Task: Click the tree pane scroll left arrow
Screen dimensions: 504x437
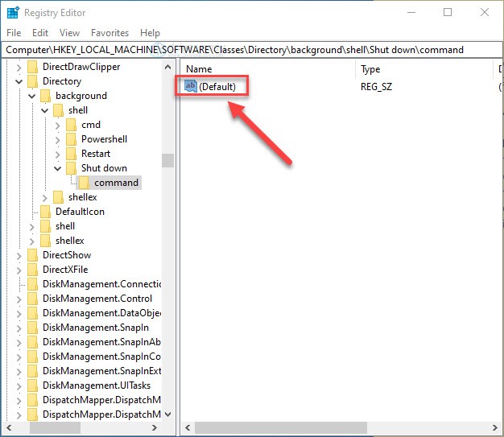Action: pos(9,427)
